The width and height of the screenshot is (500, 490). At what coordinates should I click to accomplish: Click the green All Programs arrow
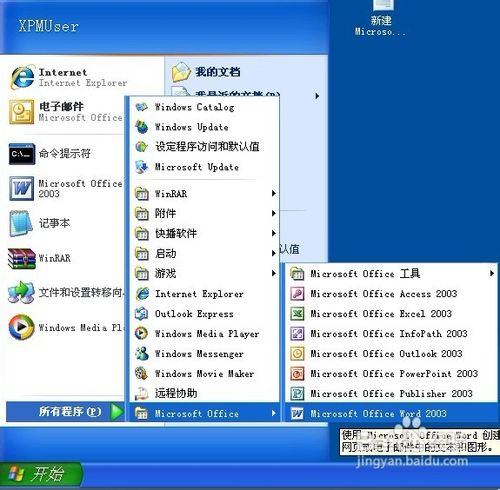coord(117,412)
